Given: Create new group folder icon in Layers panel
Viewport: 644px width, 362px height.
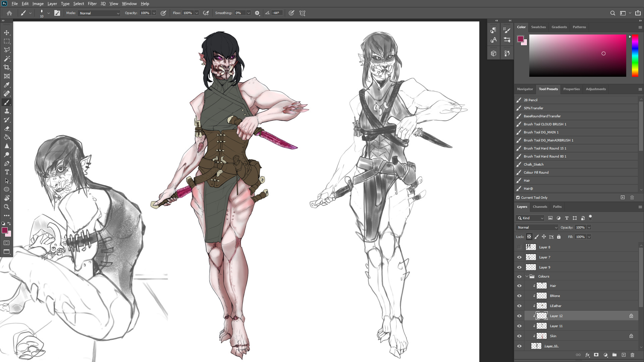Looking at the screenshot, I should click(x=614, y=355).
